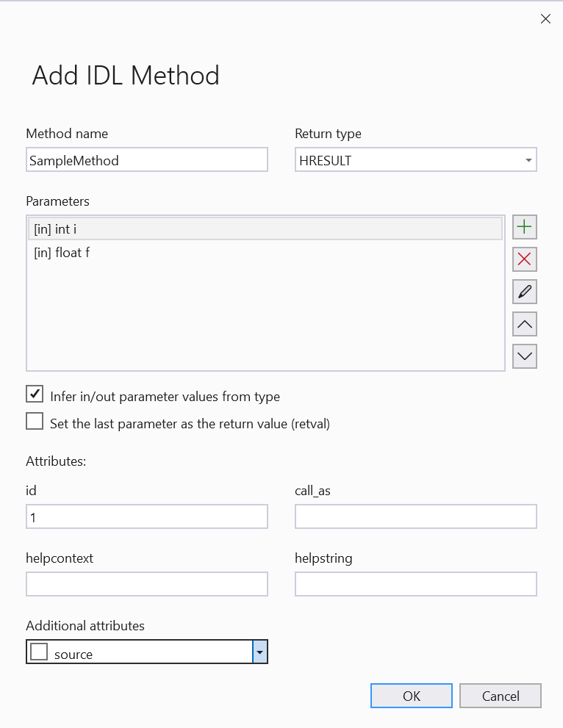Click OK to add the IDL method
563x728 pixels.
point(411,695)
